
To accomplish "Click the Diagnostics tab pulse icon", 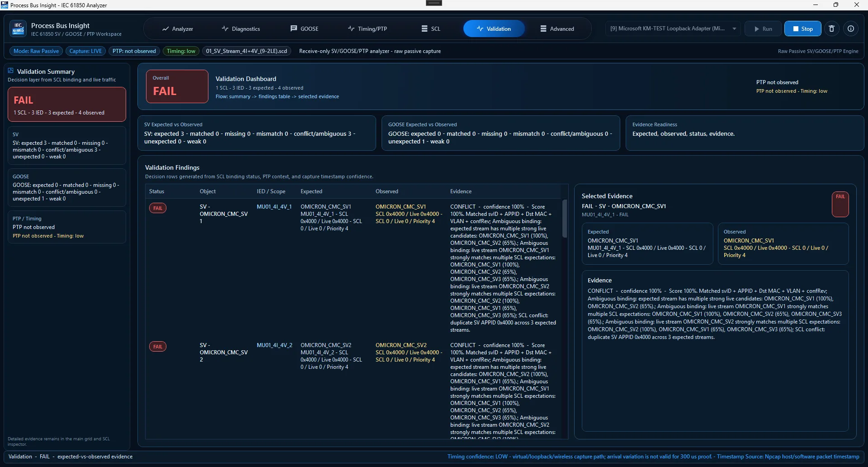I will pyautogui.click(x=225, y=29).
